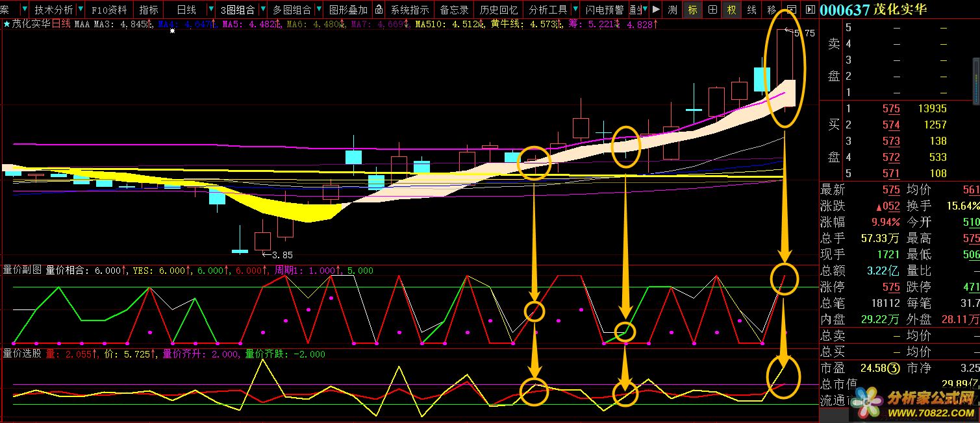Click the 线 draw line tool
This screenshot has height=423, width=980.
point(751,10)
